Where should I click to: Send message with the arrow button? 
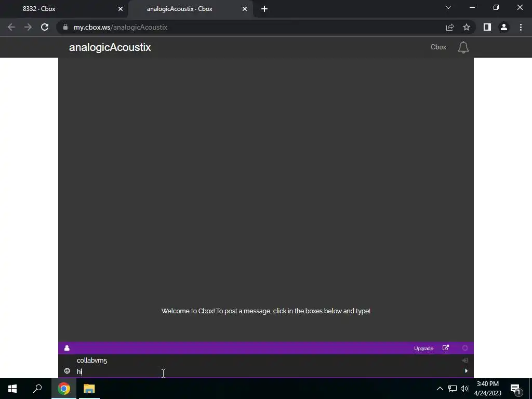[466, 371]
